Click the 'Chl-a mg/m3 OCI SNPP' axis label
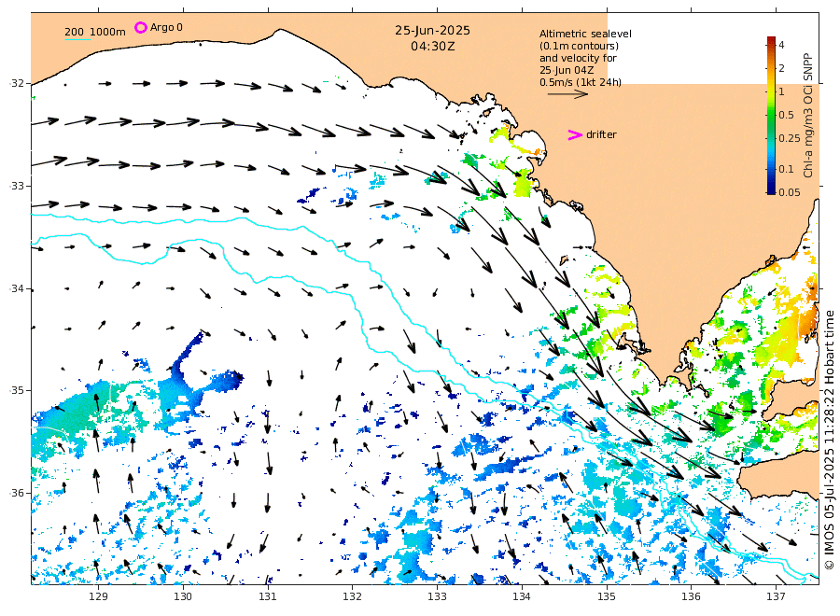Viewport: 840px width, 616px height. (x=808, y=115)
